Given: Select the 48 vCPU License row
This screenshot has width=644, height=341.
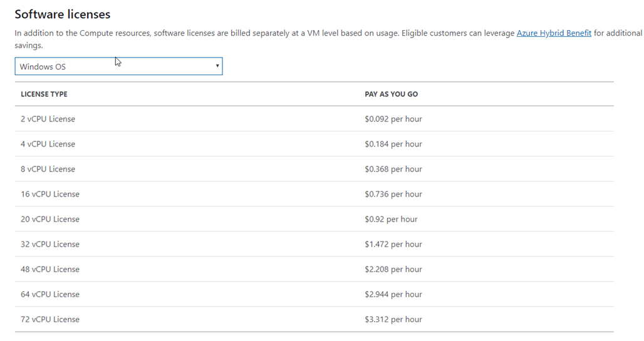Looking at the screenshot, I should 314,269.
